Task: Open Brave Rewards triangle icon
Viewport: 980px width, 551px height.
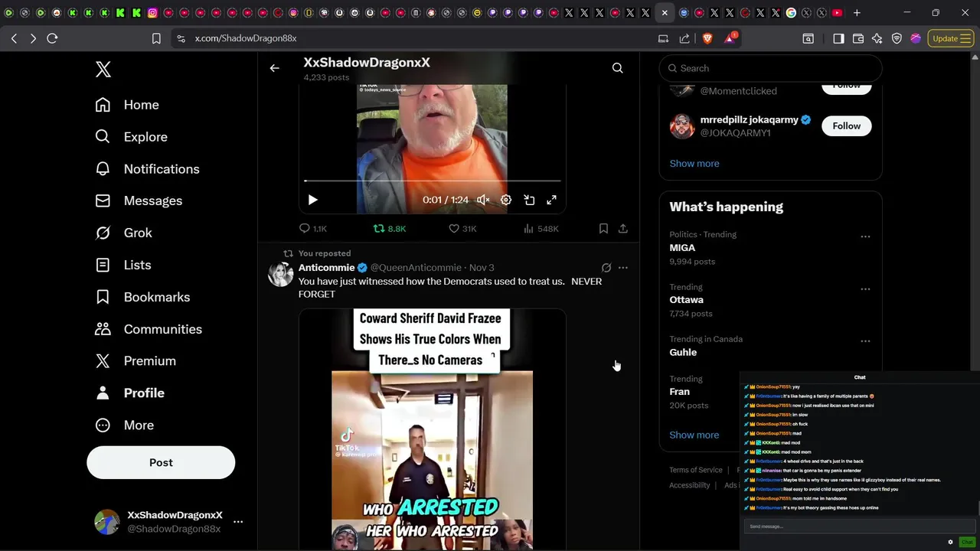Action: coord(730,38)
